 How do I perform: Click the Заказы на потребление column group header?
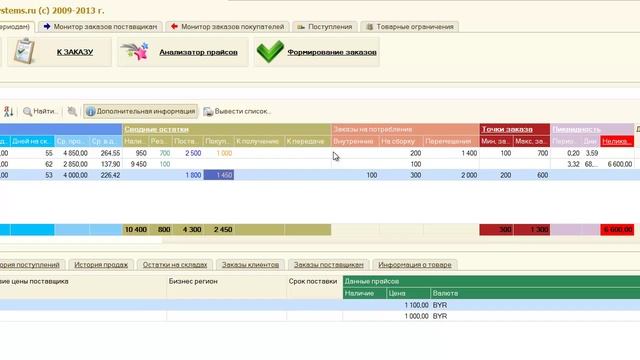[x=405, y=129]
